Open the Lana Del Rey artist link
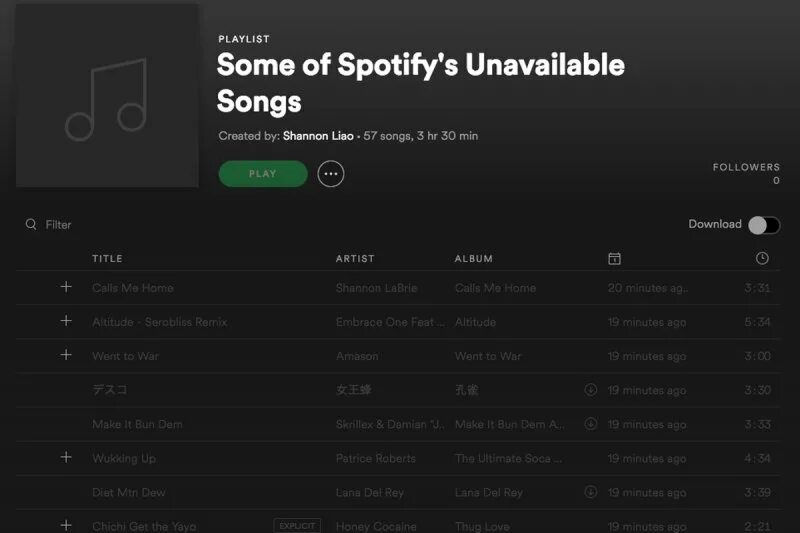Viewport: 800px width, 533px height. [368, 492]
